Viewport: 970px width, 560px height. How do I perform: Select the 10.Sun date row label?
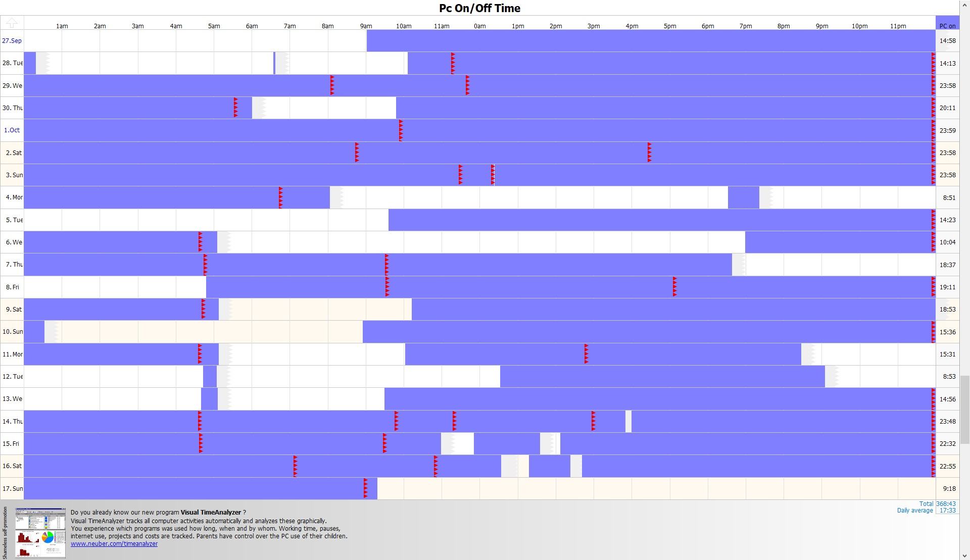click(12, 332)
